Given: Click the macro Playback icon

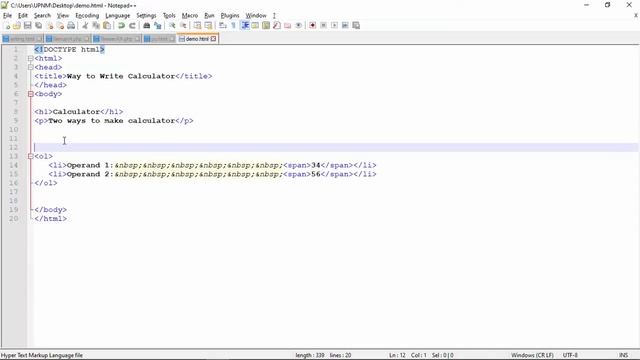Looking at the screenshot, I should point(335,25).
